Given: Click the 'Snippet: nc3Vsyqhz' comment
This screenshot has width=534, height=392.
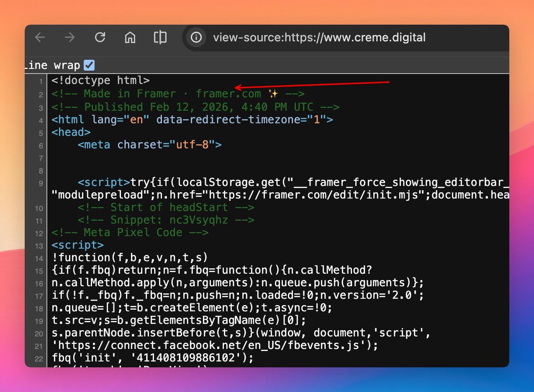Looking at the screenshot, I should pos(166,220).
